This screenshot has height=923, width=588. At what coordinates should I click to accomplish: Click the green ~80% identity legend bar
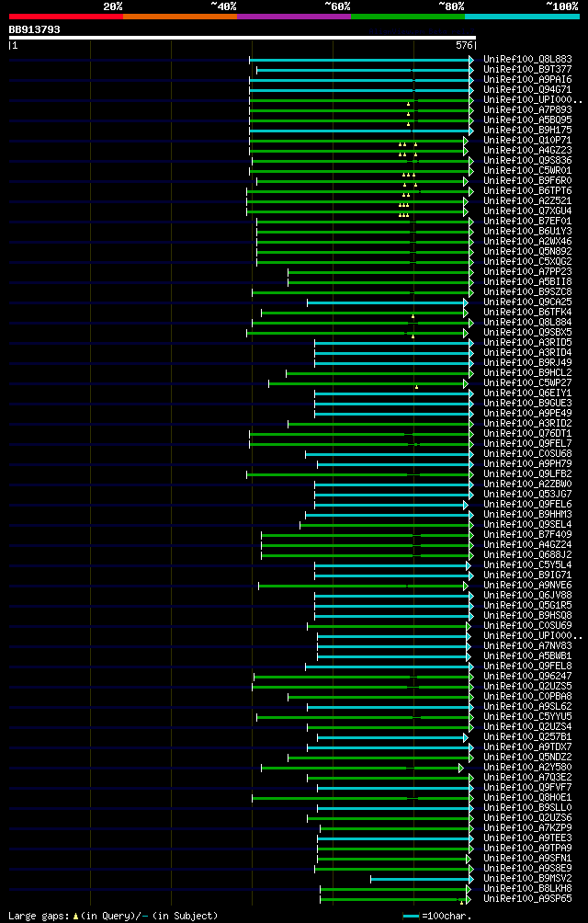(408, 17)
